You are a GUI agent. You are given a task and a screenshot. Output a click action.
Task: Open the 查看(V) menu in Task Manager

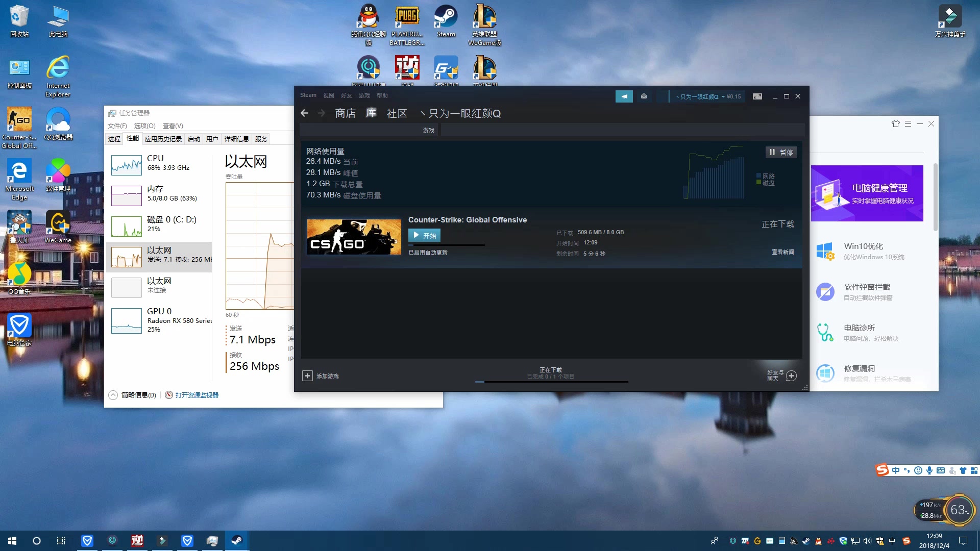click(173, 126)
